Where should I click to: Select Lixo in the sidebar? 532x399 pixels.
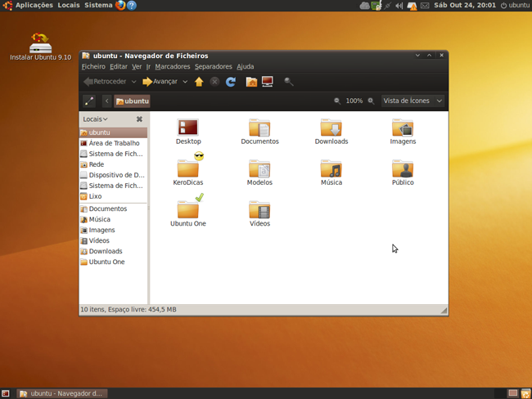click(113, 196)
